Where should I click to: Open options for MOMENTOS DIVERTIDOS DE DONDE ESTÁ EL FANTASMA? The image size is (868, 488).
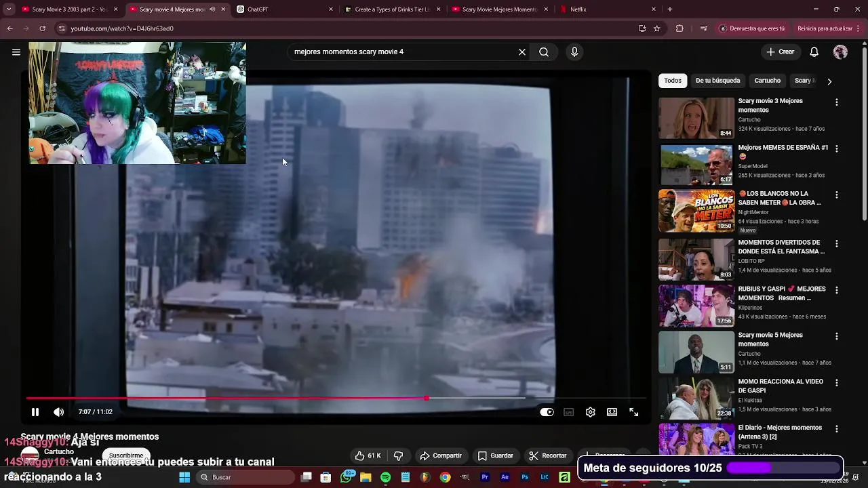[836, 243]
